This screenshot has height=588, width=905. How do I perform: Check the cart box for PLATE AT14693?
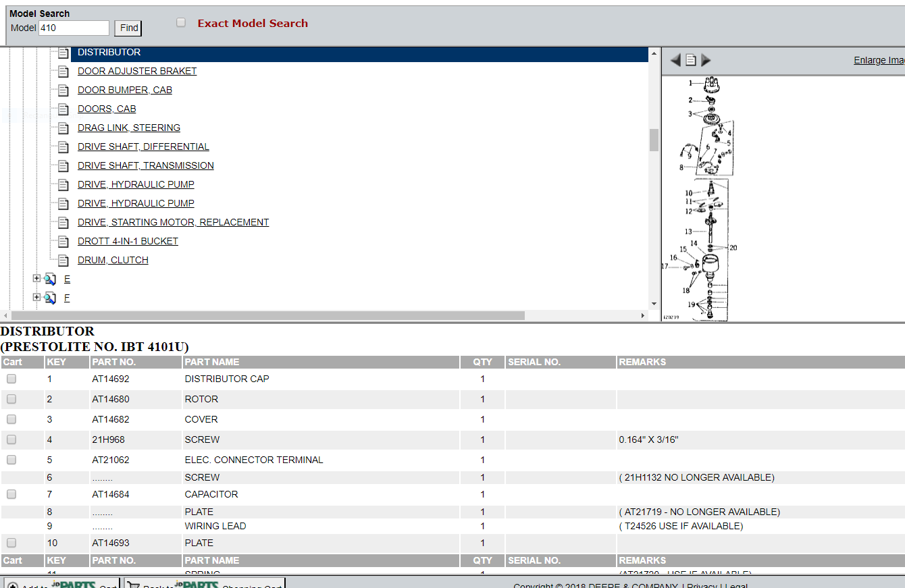pyautogui.click(x=11, y=543)
